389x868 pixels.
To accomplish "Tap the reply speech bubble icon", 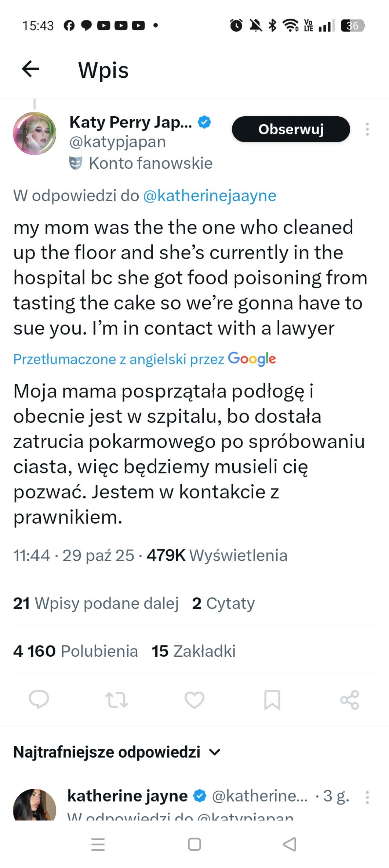I will [39, 700].
